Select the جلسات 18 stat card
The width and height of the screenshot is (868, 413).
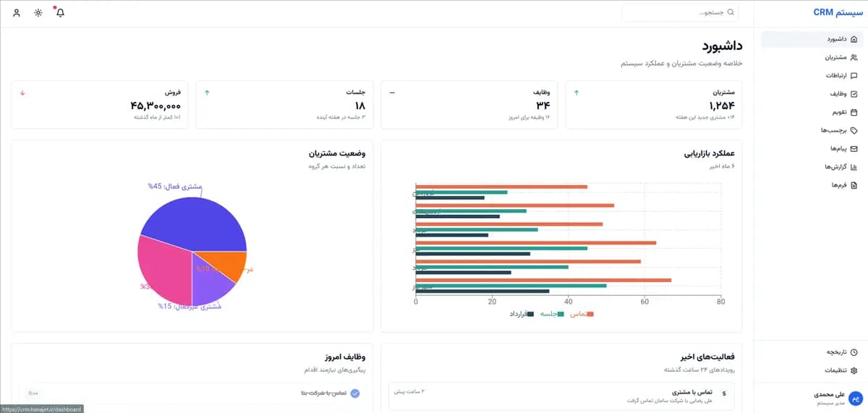[285, 105]
